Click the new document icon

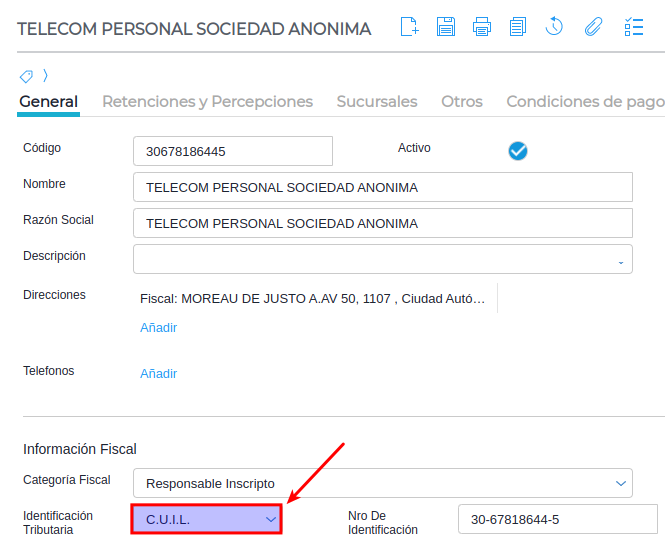tap(409, 27)
